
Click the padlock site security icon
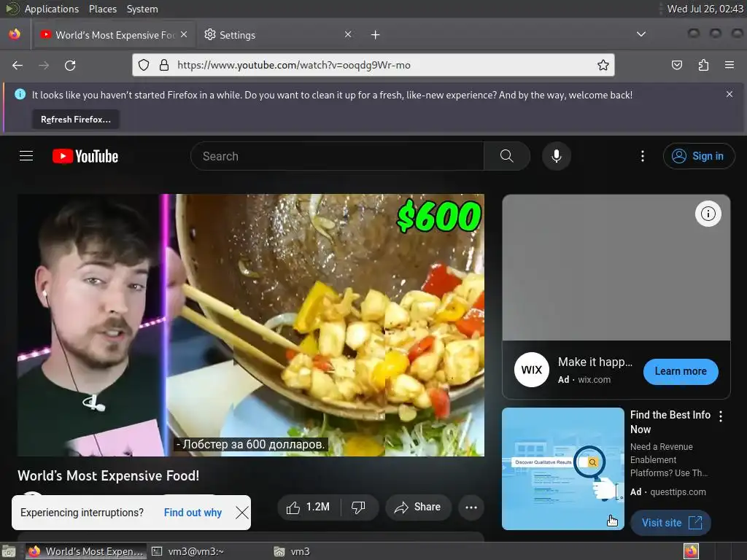pyautogui.click(x=164, y=65)
